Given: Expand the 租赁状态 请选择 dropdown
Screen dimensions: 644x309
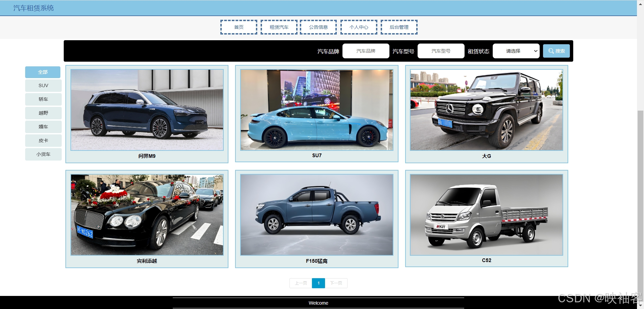Looking at the screenshot, I should (x=516, y=51).
